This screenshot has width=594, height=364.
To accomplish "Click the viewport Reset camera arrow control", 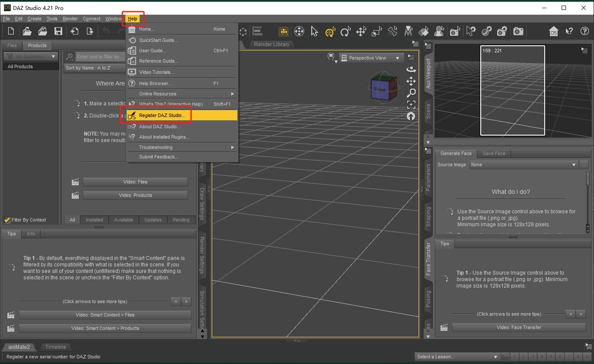I will tap(411, 116).
